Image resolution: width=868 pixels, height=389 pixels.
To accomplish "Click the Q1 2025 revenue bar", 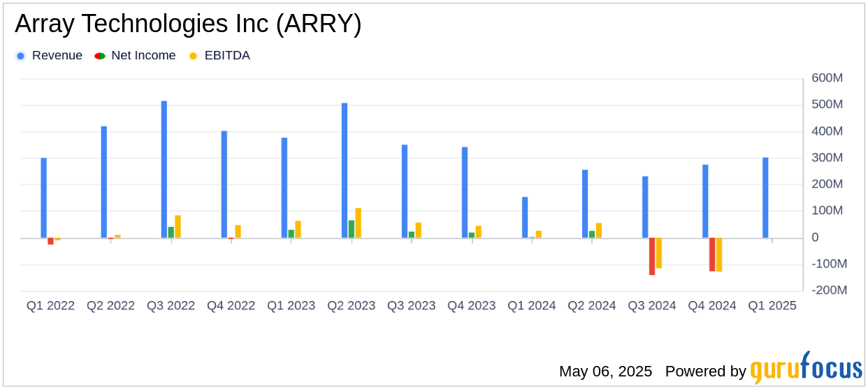I will 765,198.
